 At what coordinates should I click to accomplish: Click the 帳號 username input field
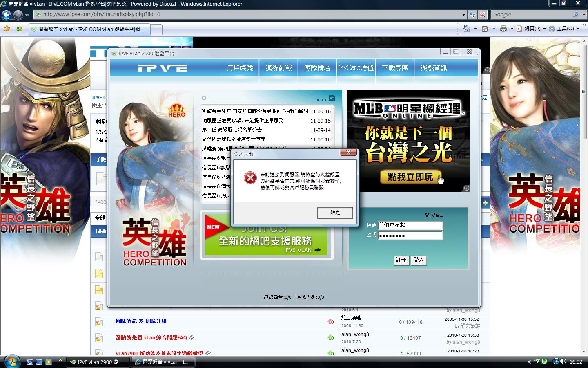pos(410,225)
